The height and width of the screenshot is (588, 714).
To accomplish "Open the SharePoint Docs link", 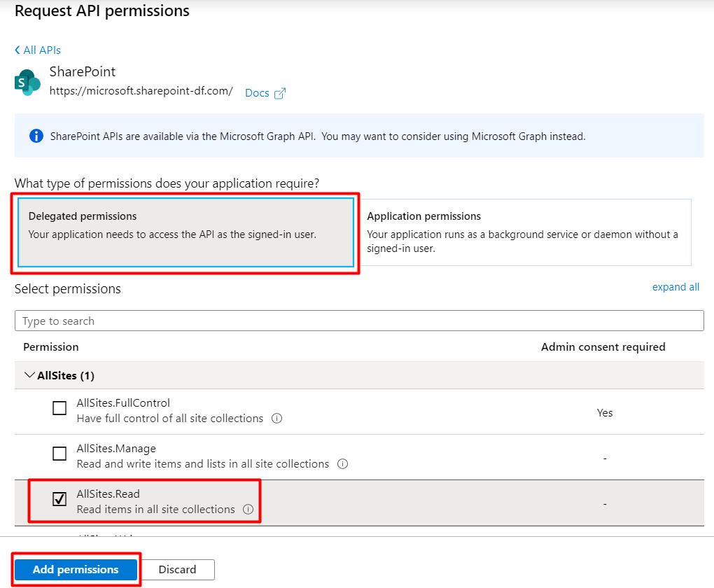I will [258, 93].
